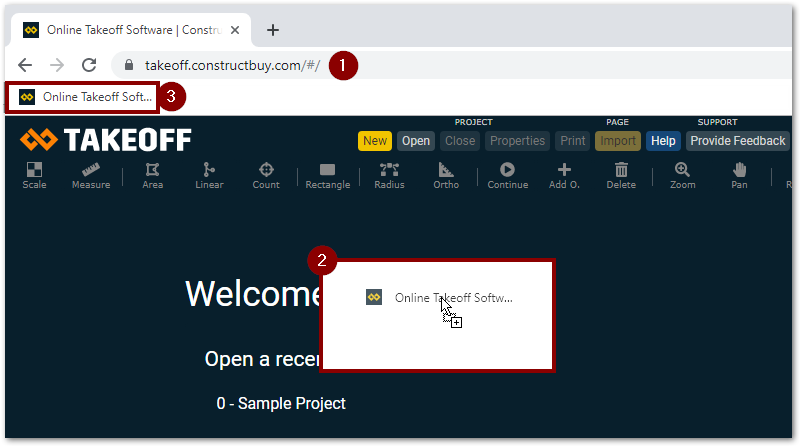Open a new browser tab
Image resolution: width=801 pixels, height=447 pixels.
point(273,30)
